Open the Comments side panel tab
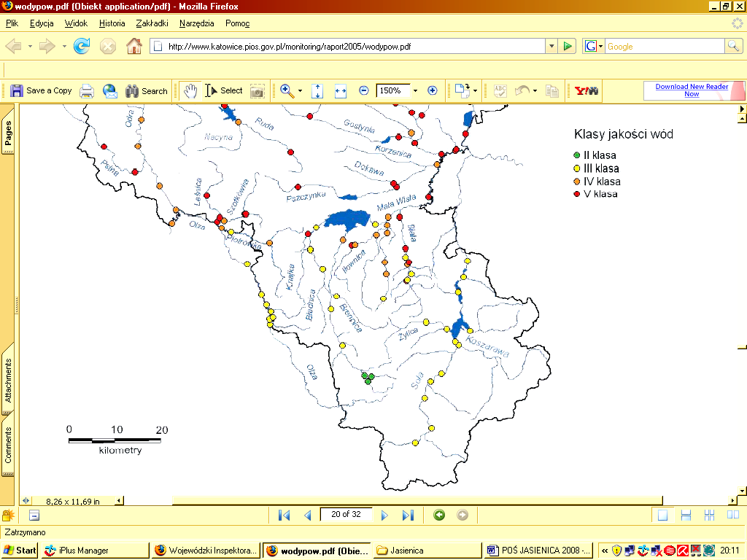This screenshot has height=560, width=747. pos(8,445)
